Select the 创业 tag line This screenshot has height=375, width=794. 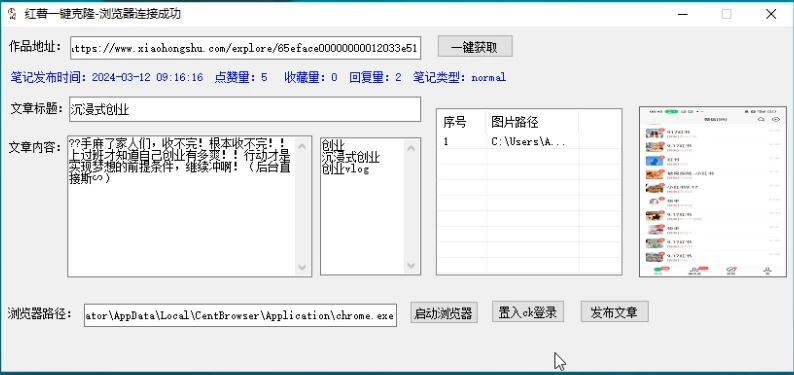(x=333, y=146)
